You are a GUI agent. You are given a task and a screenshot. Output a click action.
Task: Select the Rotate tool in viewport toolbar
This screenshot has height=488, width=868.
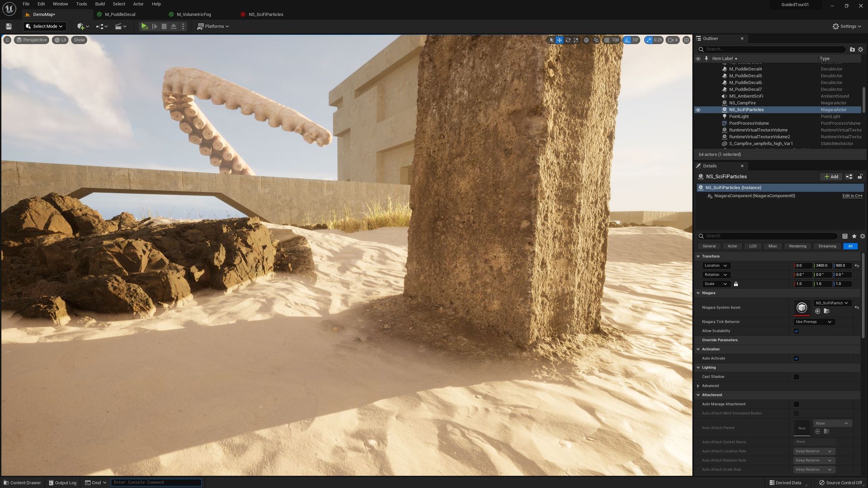click(568, 40)
